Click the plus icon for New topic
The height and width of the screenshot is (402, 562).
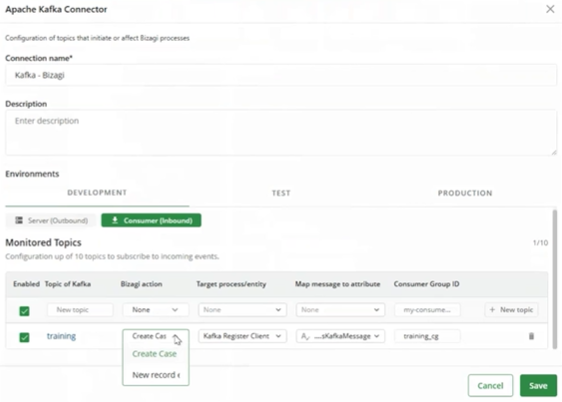click(x=492, y=310)
